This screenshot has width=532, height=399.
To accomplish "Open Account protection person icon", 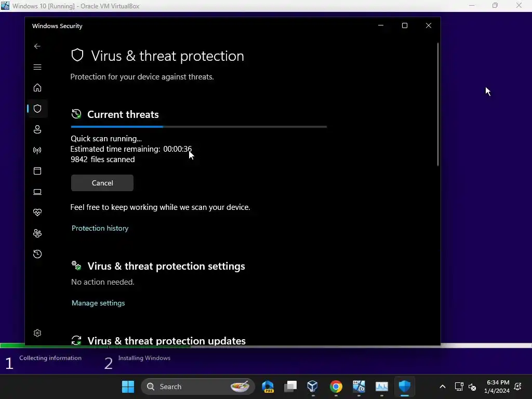I will pyautogui.click(x=37, y=129).
